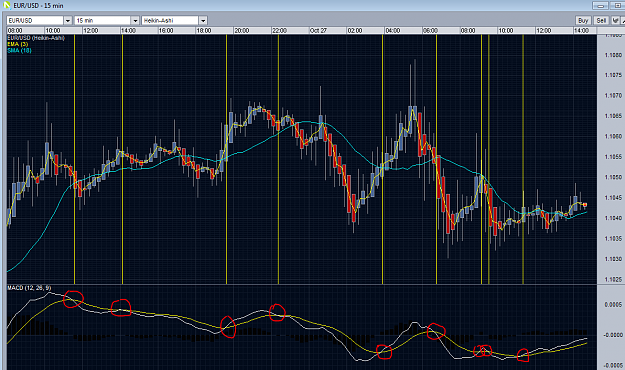Click the 1.1045 price scale label
The width and height of the screenshot is (625, 370).
613,198
